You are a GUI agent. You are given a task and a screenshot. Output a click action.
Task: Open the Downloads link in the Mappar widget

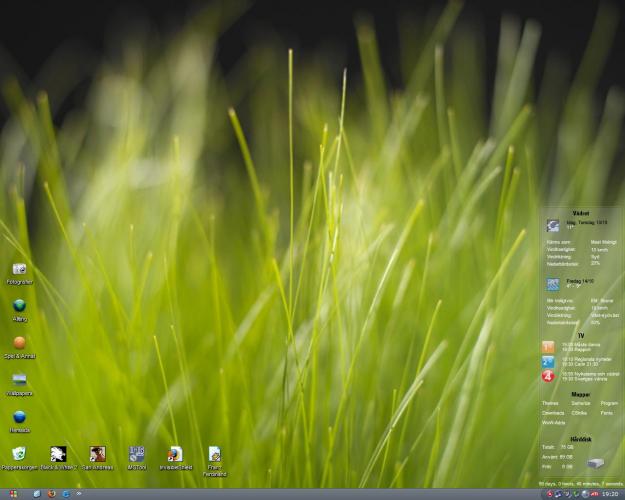tap(553, 412)
